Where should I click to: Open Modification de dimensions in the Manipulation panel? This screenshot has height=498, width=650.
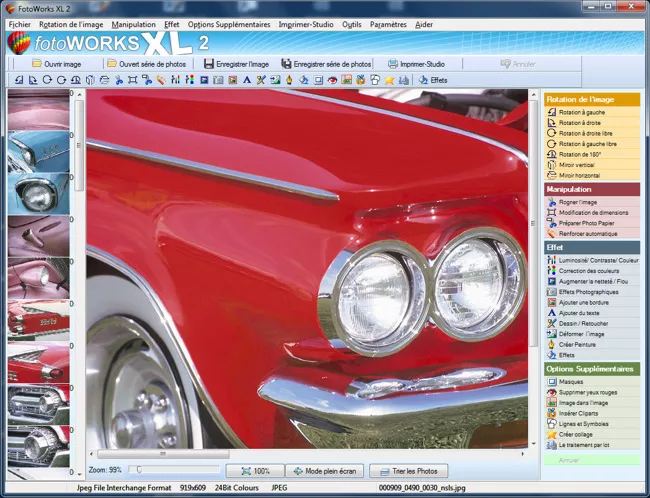[x=592, y=213]
